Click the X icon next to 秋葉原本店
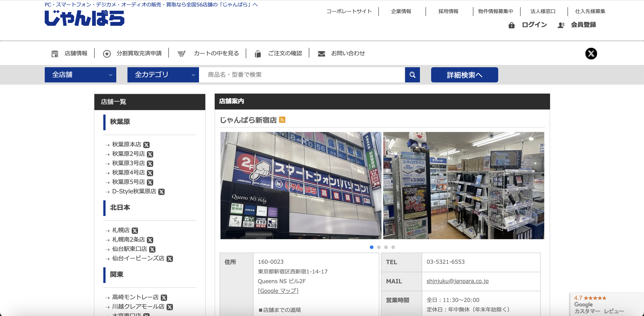The image size is (644, 316). click(x=146, y=145)
